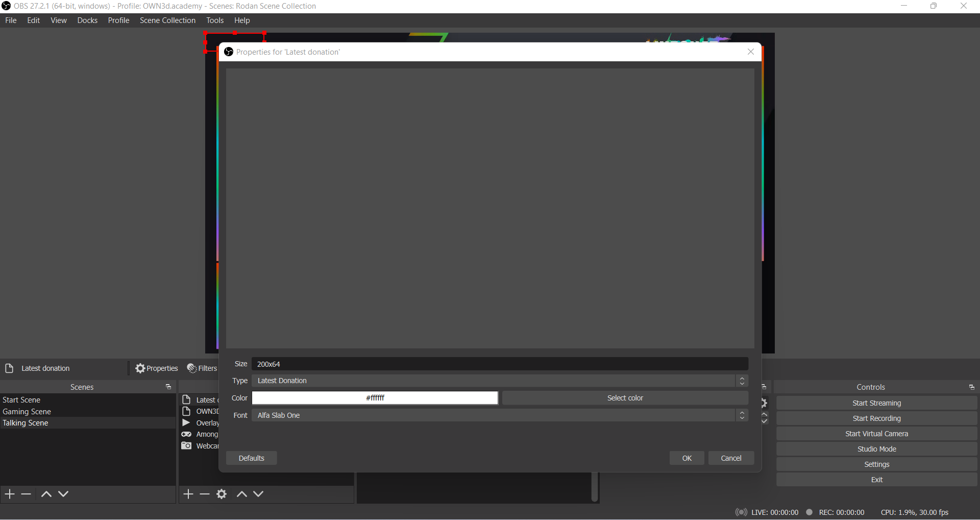The image size is (980, 520).
Task: Open the Tools menu
Action: coord(215,20)
